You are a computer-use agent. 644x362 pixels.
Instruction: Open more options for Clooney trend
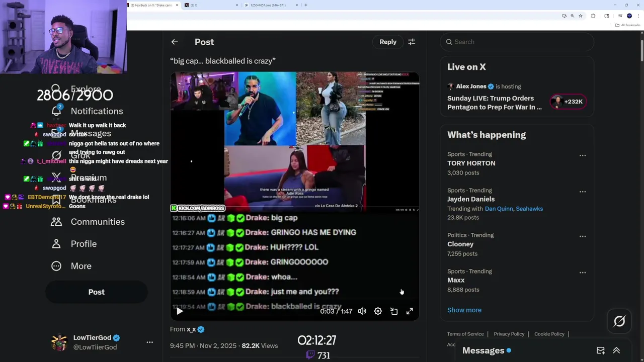pos(583,236)
